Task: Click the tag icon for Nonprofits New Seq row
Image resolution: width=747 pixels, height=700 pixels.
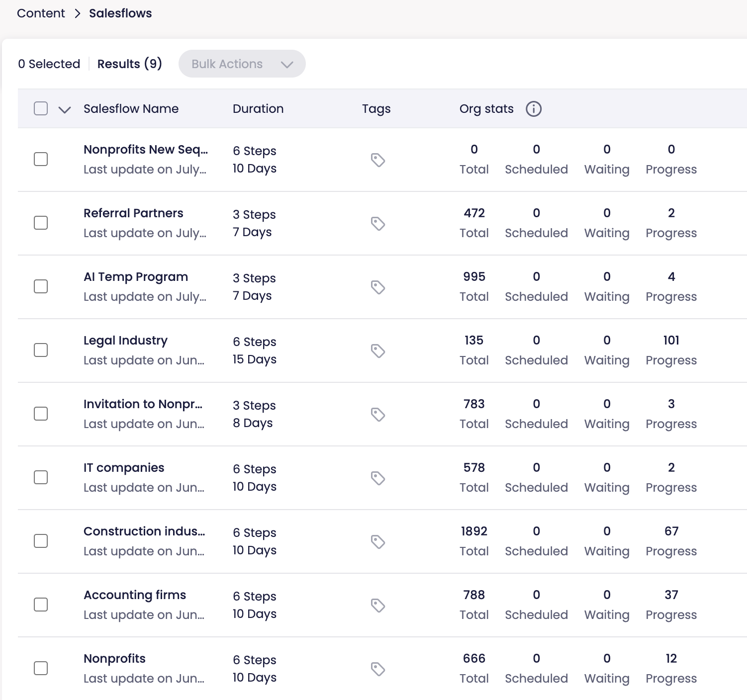Action: [x=378, y=160]
